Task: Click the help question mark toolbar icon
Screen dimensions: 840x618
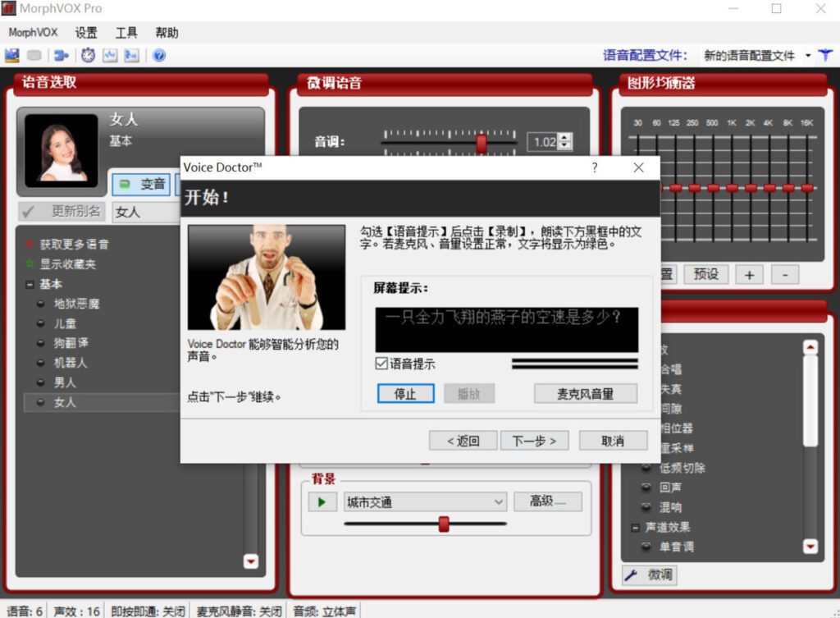Action: tap(158, 55)
